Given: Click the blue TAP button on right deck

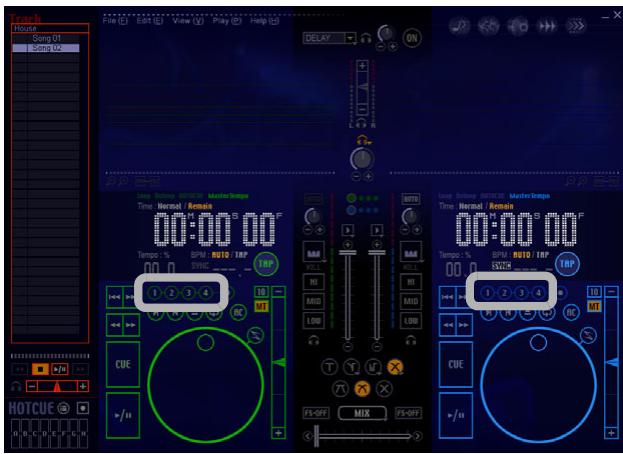Looking at the screenshot, I should pyautogui.click(x=567, y=264).
